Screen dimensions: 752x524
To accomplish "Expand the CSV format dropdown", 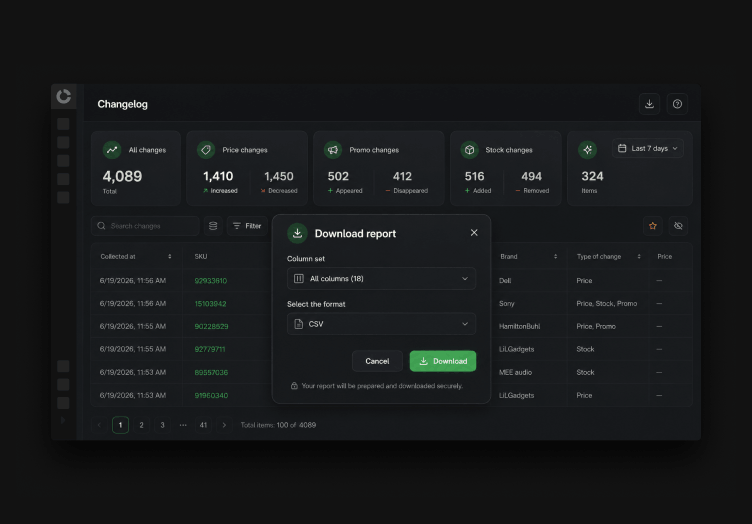I will (381, 324).
